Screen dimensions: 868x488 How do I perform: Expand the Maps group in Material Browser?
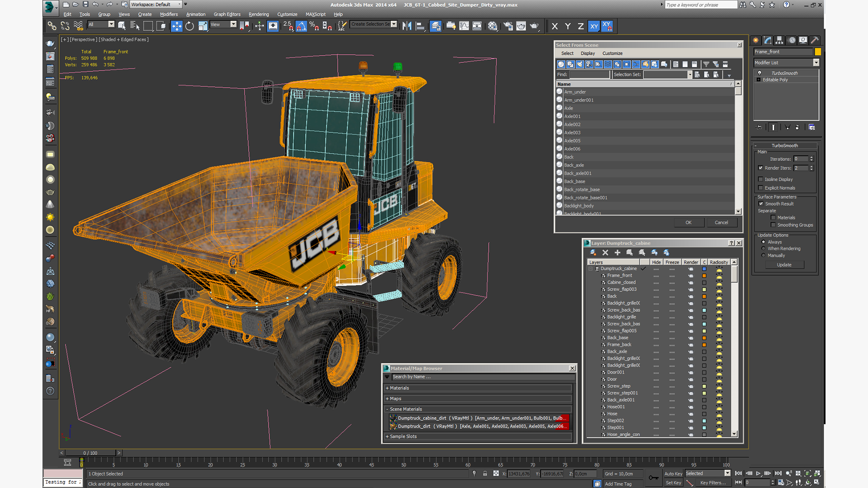tap(479, 399)
